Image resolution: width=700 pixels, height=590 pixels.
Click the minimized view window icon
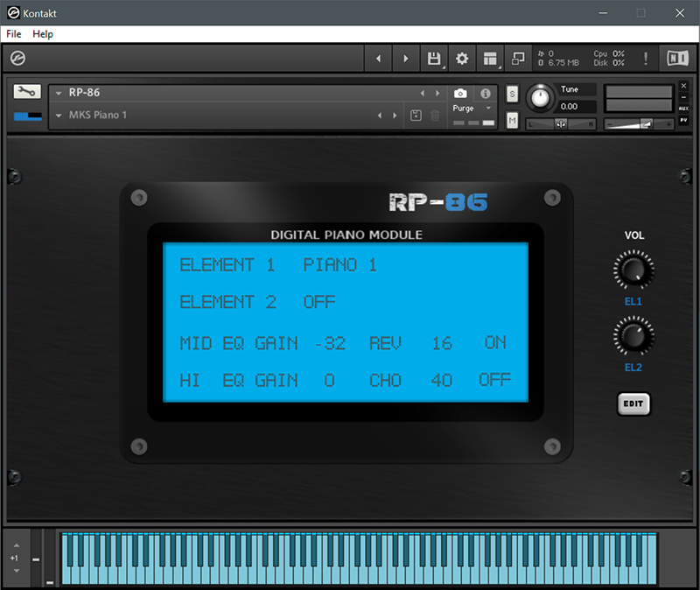coord(518,59)
